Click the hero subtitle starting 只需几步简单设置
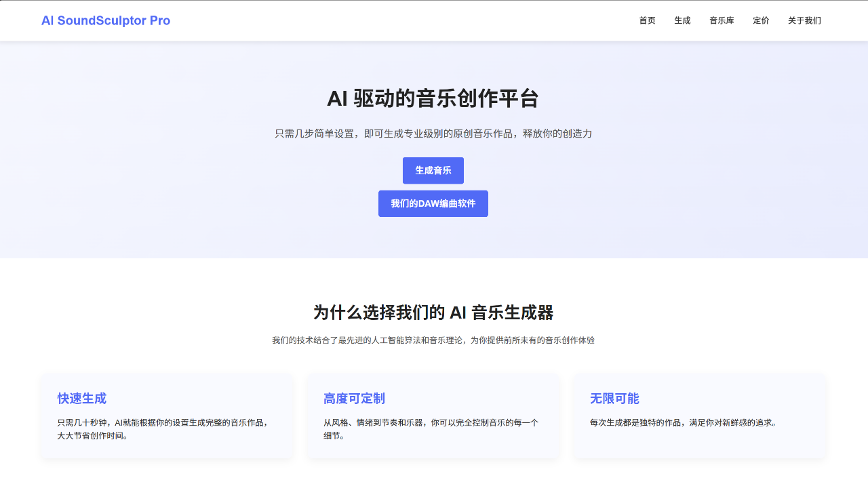 (433, 134)
